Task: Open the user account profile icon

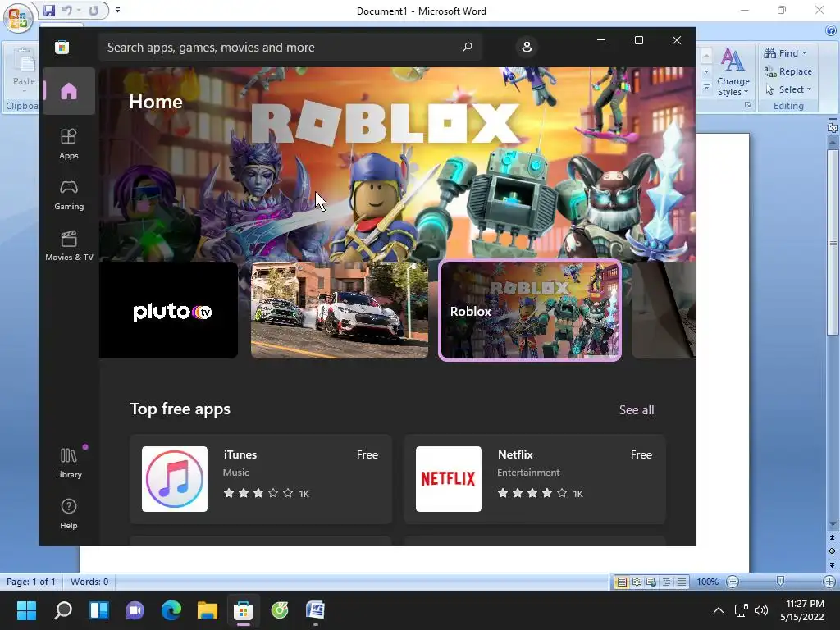Action: [527, 47]
